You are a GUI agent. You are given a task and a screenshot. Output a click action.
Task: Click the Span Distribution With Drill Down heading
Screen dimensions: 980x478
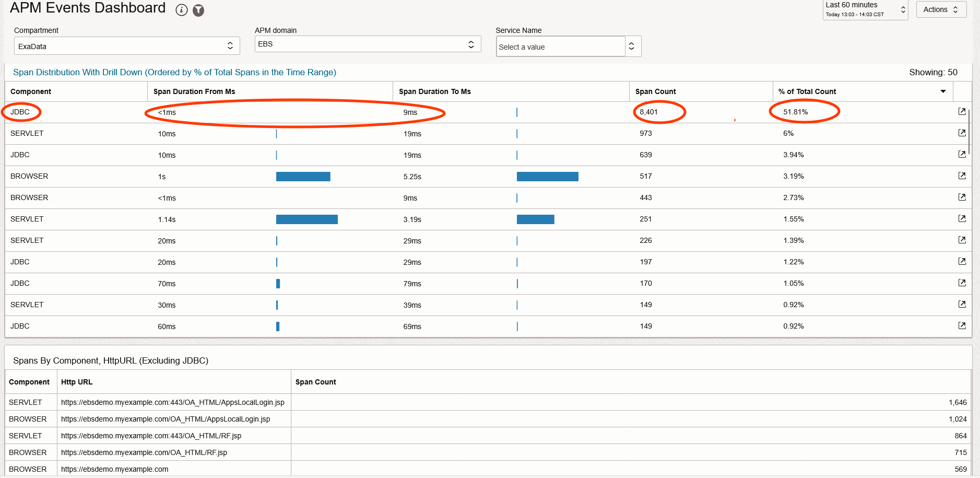tap(175, 72)
